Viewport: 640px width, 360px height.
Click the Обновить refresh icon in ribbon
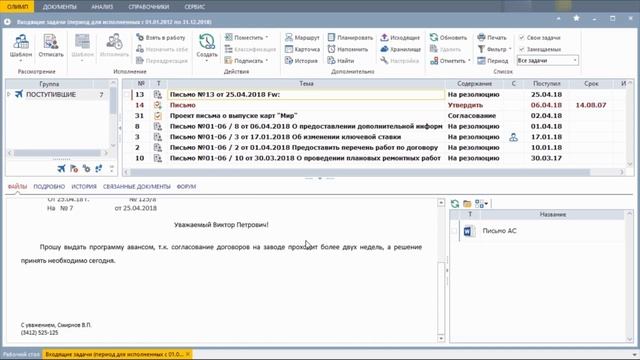click(x=434, y=38)
